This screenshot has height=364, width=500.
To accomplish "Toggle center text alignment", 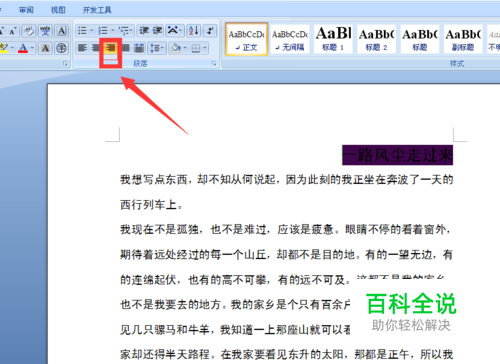I will pyautogui.click(x=96, y=48).
